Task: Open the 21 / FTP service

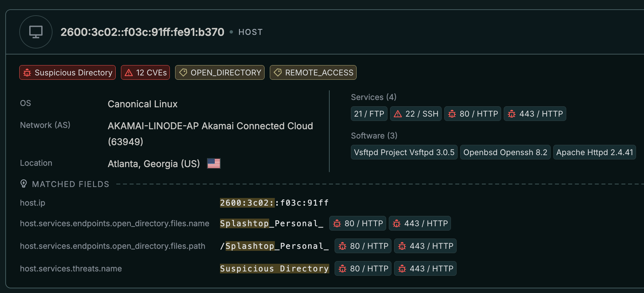Action: coord(369,114)
